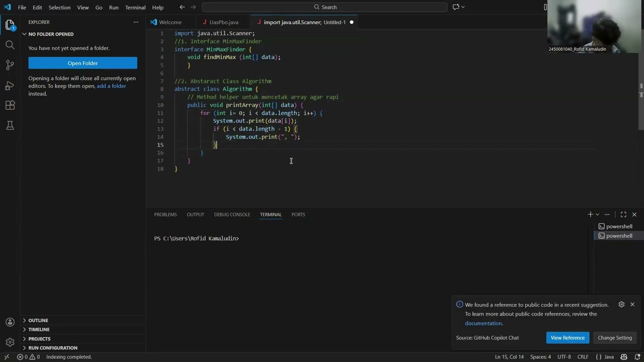Image resolution: width=644 pixels, height=362 pixels.
Task: Close the unsaved Untitled-1 tab dot
Action: [351, 22]
